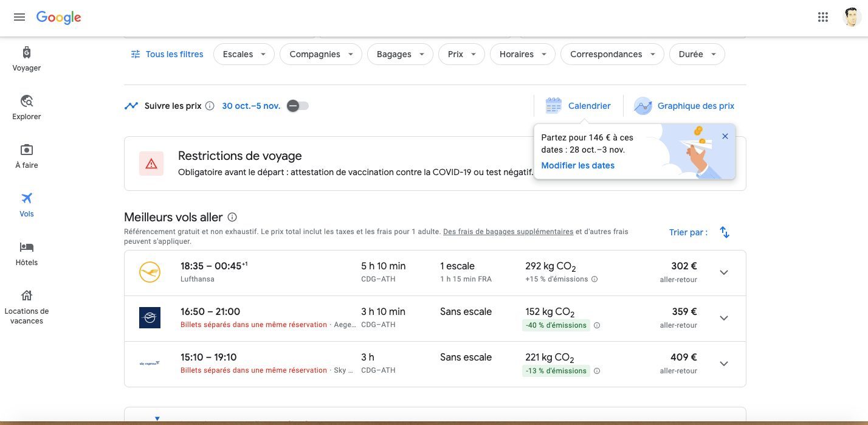Click the Suivre les prix info icon
The image size is (868, 425).
point(210,106)
